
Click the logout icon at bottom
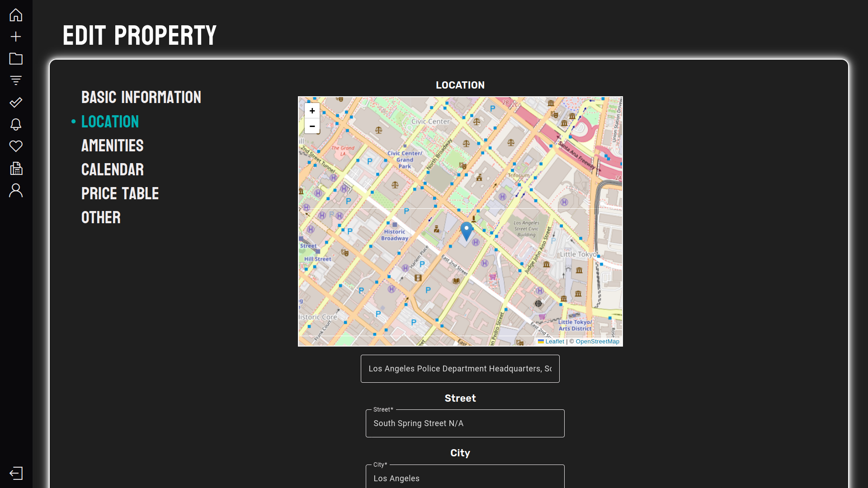[x=16, y=473]
